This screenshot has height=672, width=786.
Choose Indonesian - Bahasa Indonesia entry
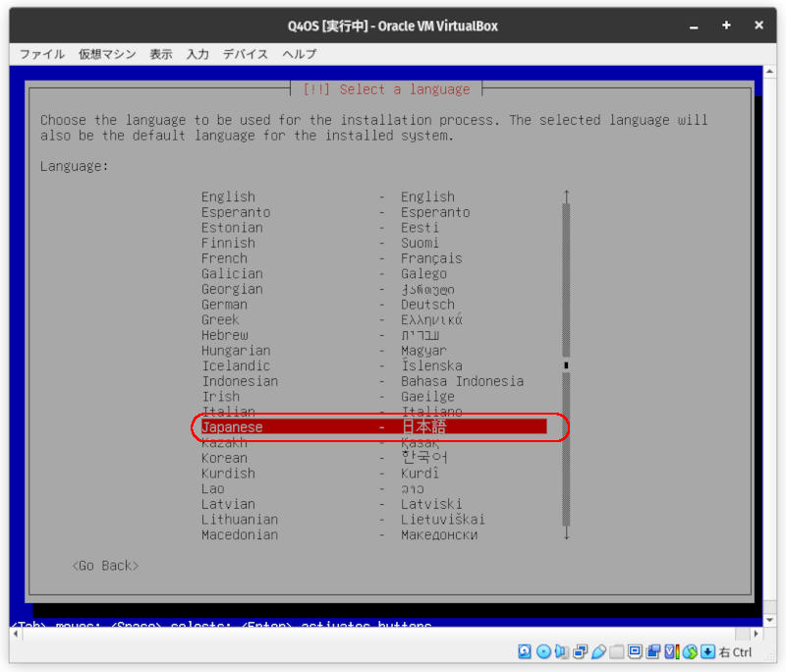point(374,381)
